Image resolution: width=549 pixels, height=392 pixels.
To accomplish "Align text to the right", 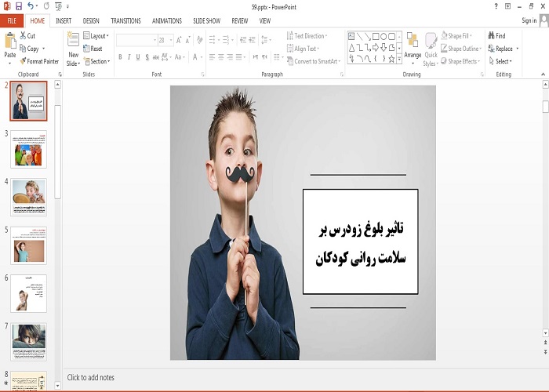I will click(x=230, y=57).
